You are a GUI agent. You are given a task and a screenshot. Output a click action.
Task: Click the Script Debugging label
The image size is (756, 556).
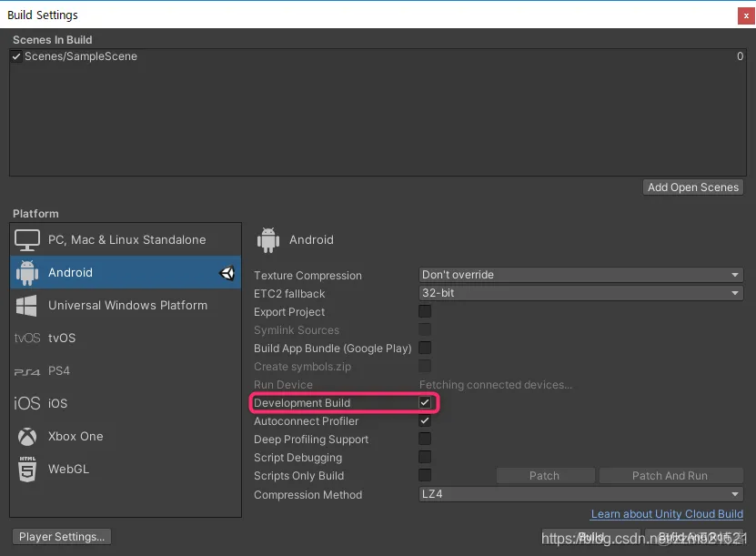pyautogui.click(x=298, y=458)
